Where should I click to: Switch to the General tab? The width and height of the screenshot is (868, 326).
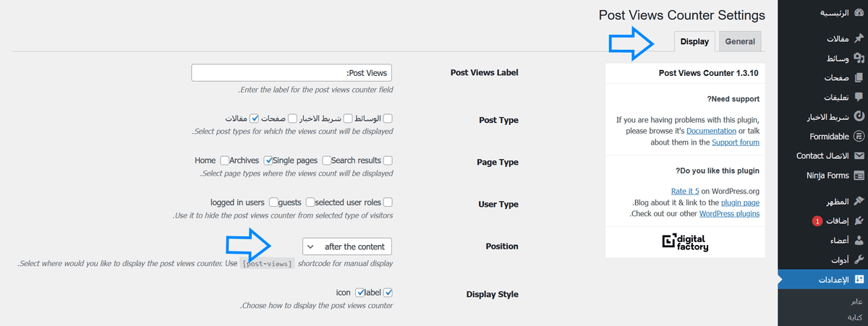click(740, 42)
